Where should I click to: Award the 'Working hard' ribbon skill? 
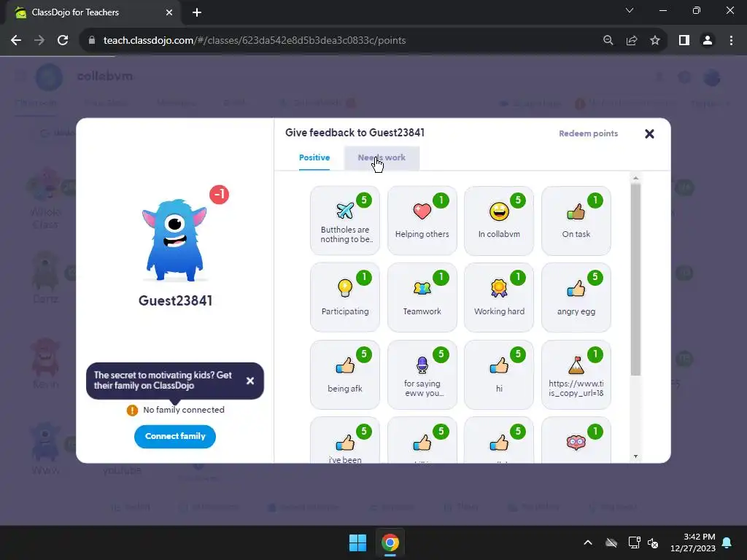pos(499,297)
